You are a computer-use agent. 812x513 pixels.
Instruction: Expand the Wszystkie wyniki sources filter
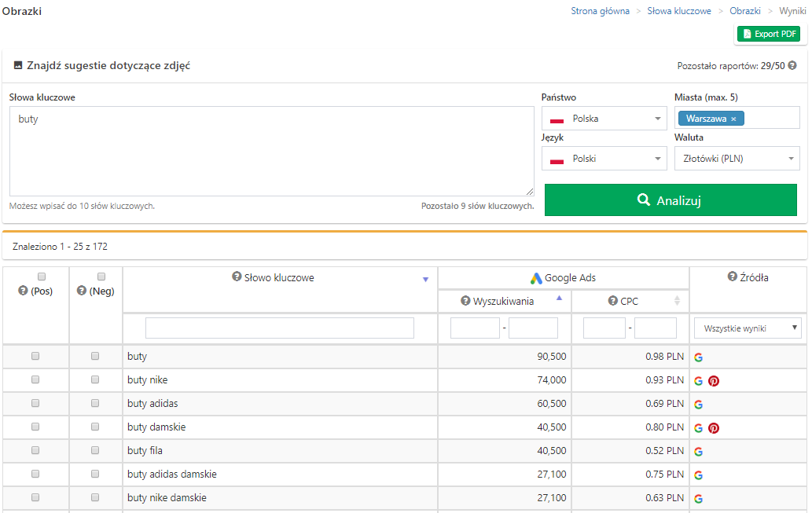(x=748, y=328)
